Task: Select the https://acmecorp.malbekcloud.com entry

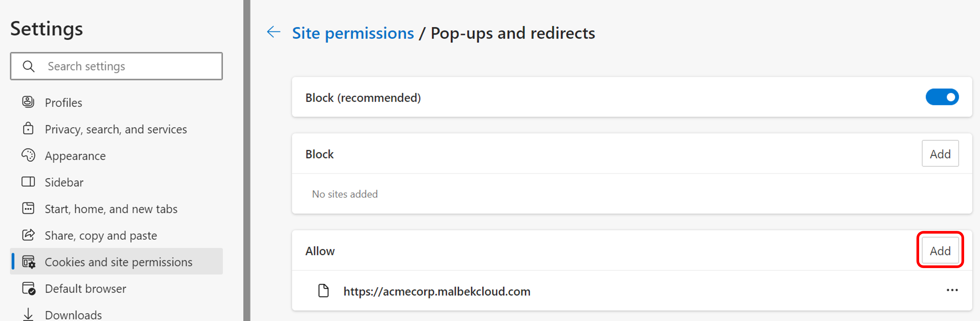Action: click(x=436, y=291)
